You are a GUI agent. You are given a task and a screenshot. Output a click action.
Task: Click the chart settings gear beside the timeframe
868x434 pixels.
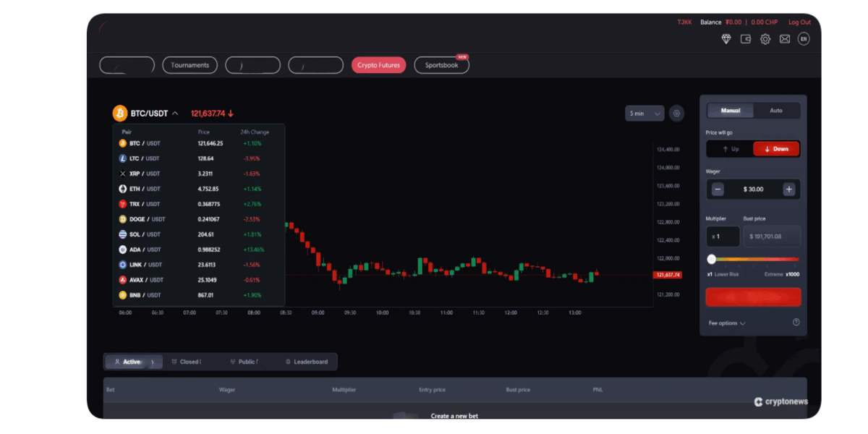click(x=676, y=113)
